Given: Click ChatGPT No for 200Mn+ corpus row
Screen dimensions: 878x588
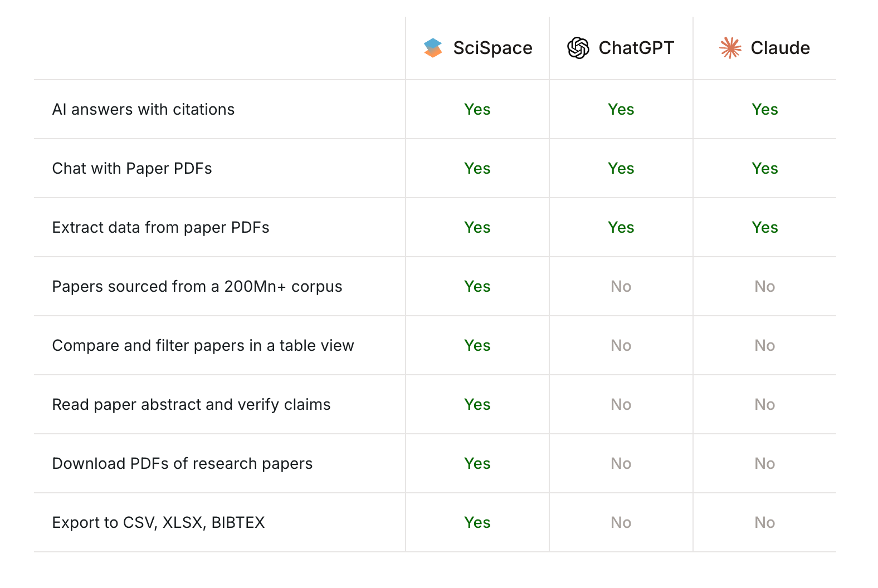Looking at the screenshot, I should (x=621, y=286).
